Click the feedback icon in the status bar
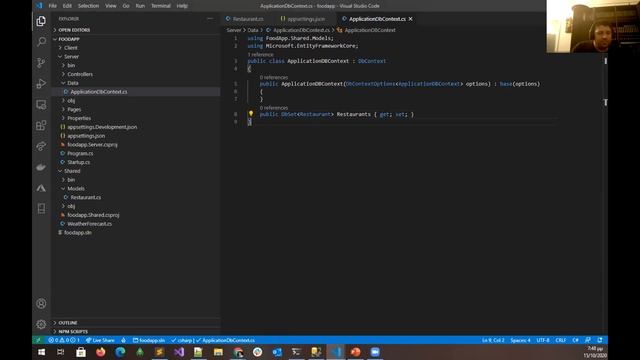The width and height of the screenshot is (640, 360). 588,340
